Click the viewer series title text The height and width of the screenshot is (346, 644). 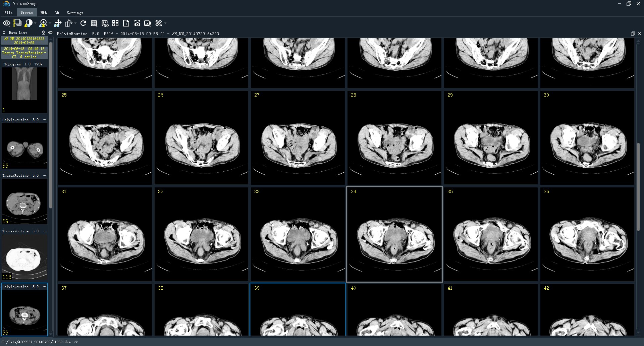tap(138, 34)
